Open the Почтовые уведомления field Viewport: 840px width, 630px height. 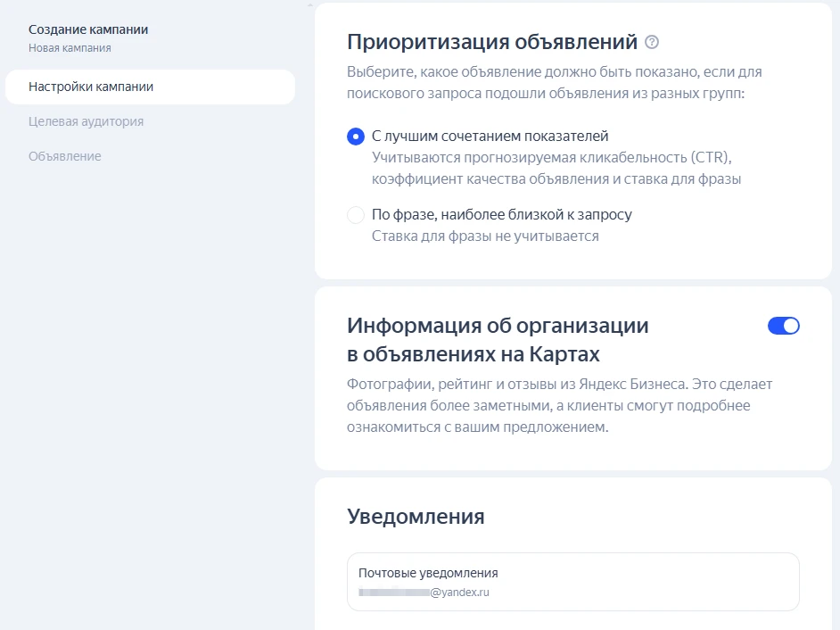tap(572, 582)
